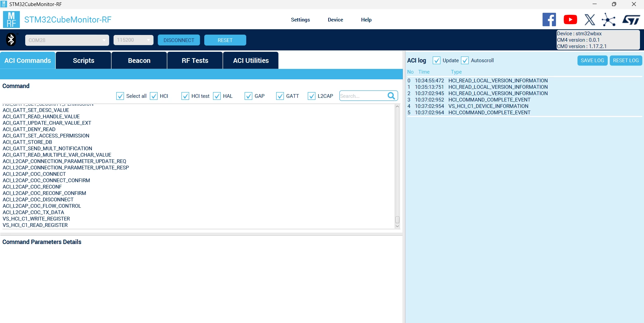Click the command list scrollbar thumb
644x323 pixels.
[x=397, y=220]
